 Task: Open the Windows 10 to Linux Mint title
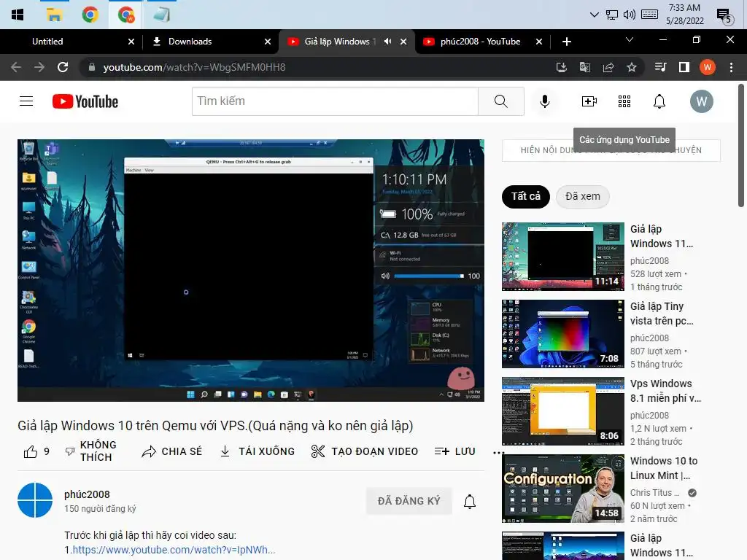tap(664, 468)
